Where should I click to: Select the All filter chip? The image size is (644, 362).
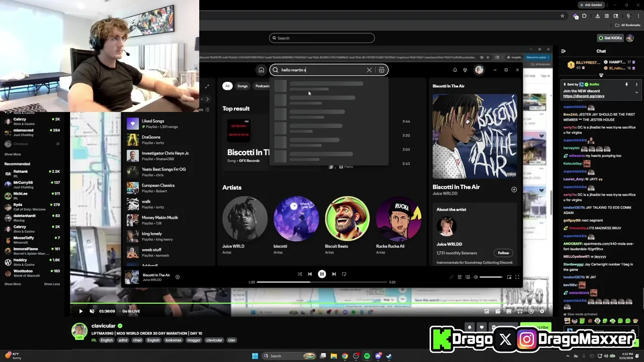[227, 86]
